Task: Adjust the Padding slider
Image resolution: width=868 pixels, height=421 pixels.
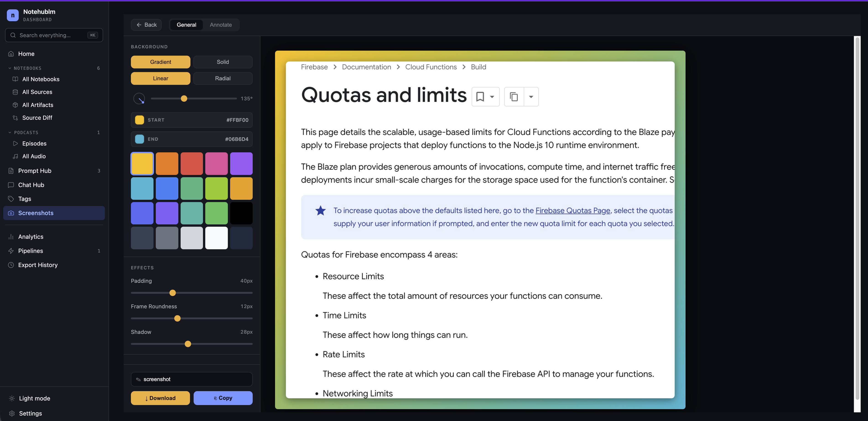Action: [192, 293]
